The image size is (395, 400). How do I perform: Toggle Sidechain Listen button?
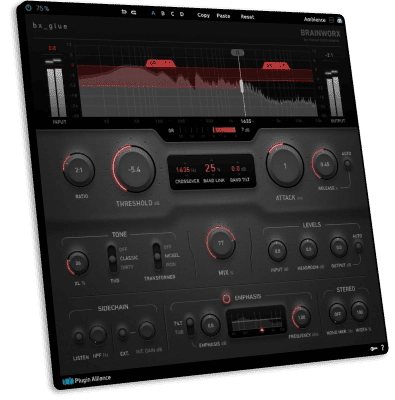(79, 337)
